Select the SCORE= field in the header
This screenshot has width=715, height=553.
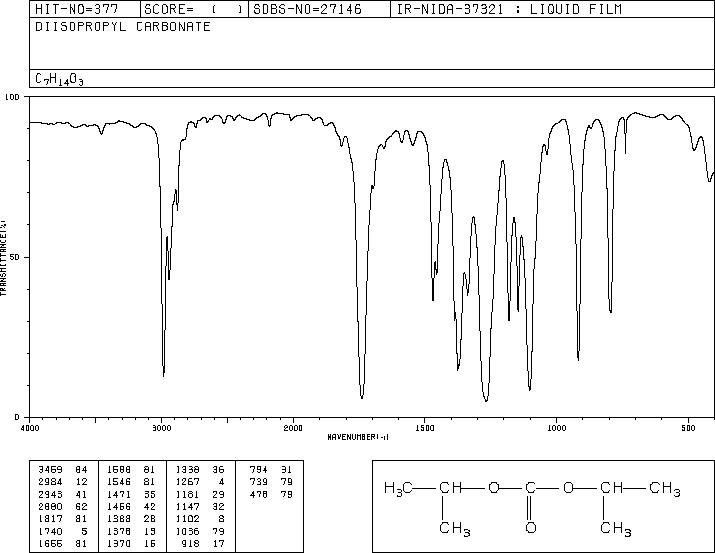194,9
